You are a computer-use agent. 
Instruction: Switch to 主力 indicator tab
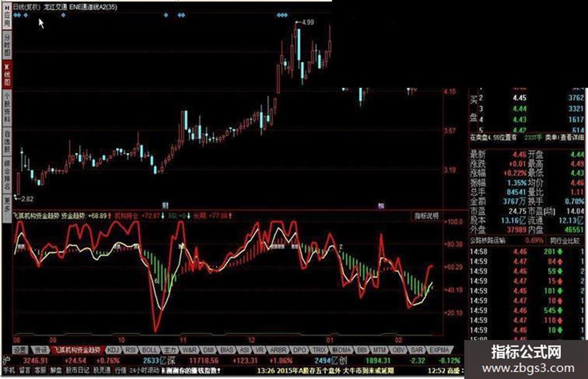169,350
